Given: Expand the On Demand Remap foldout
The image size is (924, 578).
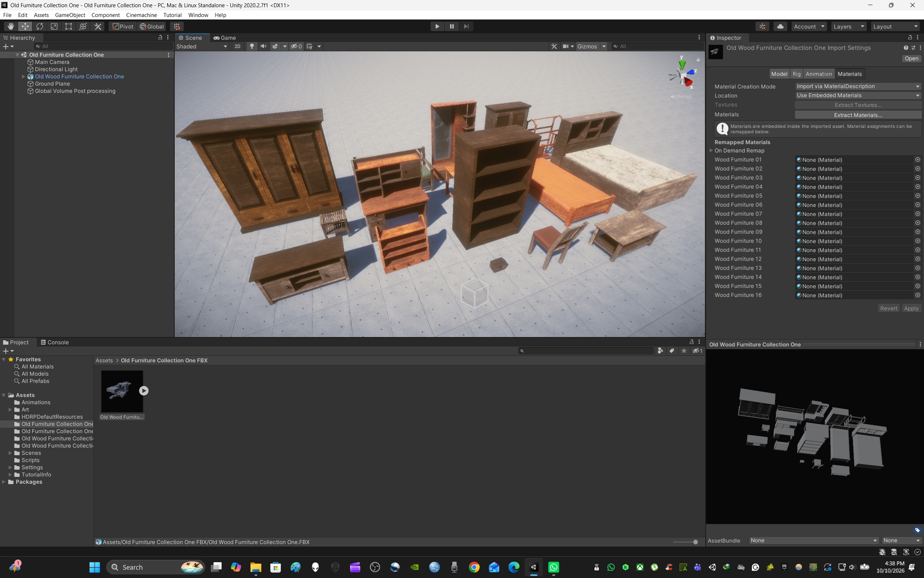Looking at the screenshot, I should click(711, 151).
